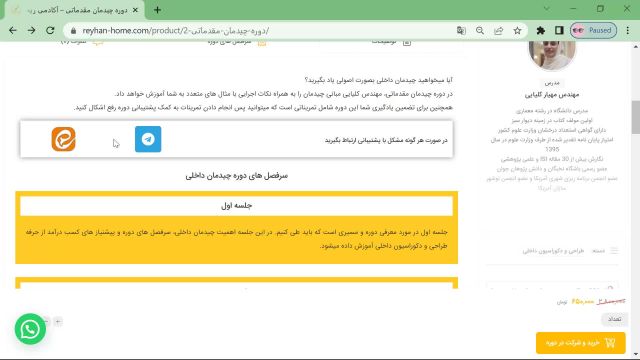The height and width of the screenshot is (360, 640).
Task: Click the Paused profile button
Action: pos(593,31)
